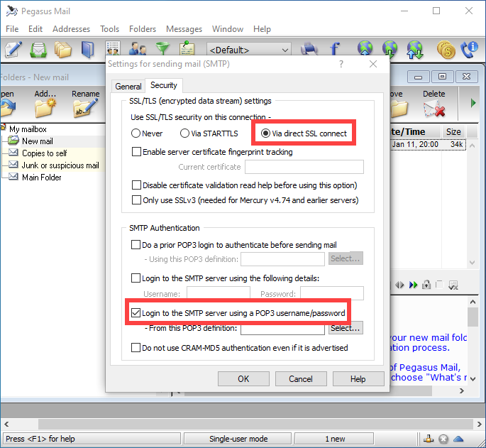Select the My mailbox tree root
486x448 pixels.
point(28,129)
